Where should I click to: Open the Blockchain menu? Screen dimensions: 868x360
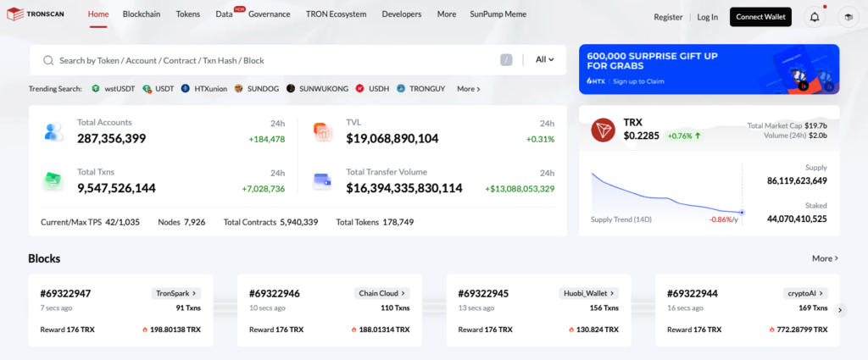pyautogui.click(x=142, y=14)
